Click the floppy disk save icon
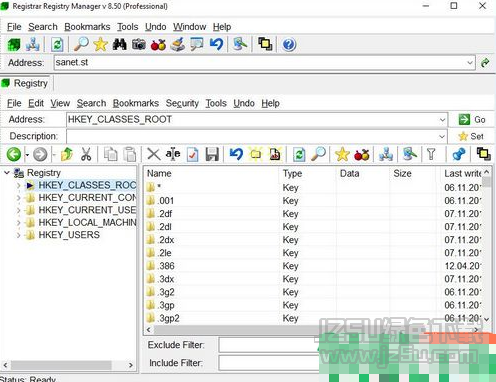The image size is (496, 382). 212,154
